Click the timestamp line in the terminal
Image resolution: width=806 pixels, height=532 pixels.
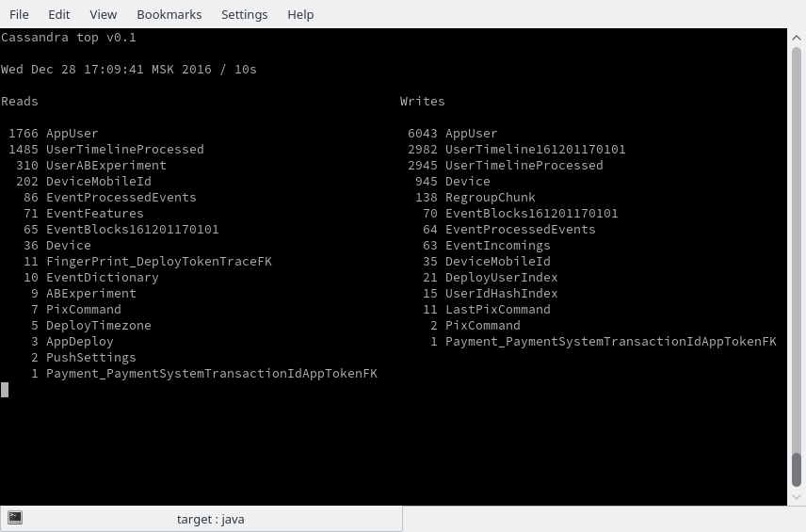coord(128,70)
